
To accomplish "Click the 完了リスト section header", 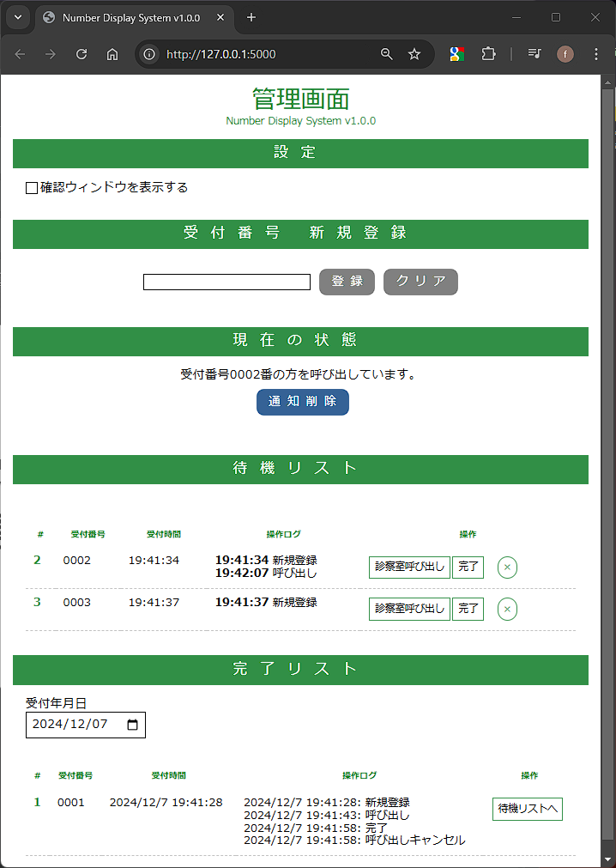I will tap(300, 670).
